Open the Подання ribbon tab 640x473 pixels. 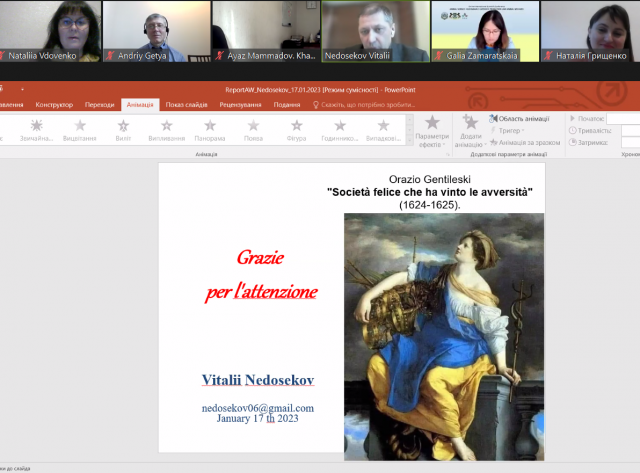287,105
